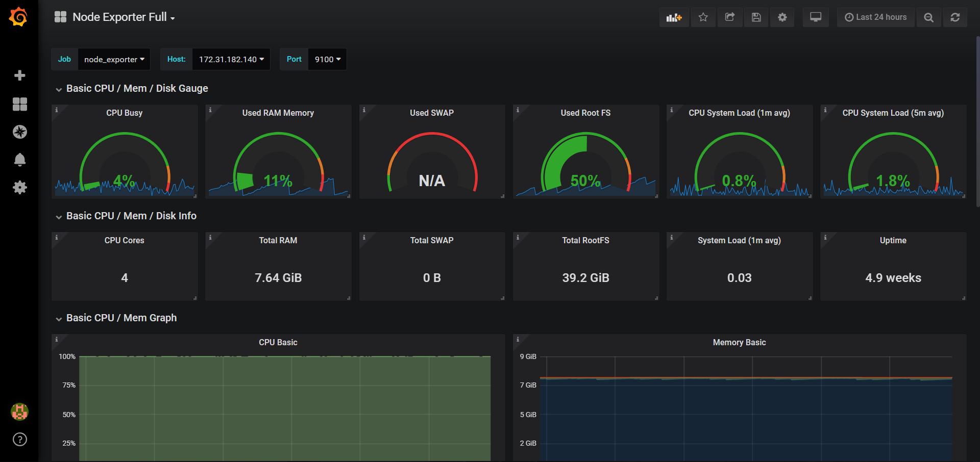
Task: Click the Create plus icon in sidebar
Action: 19,75
